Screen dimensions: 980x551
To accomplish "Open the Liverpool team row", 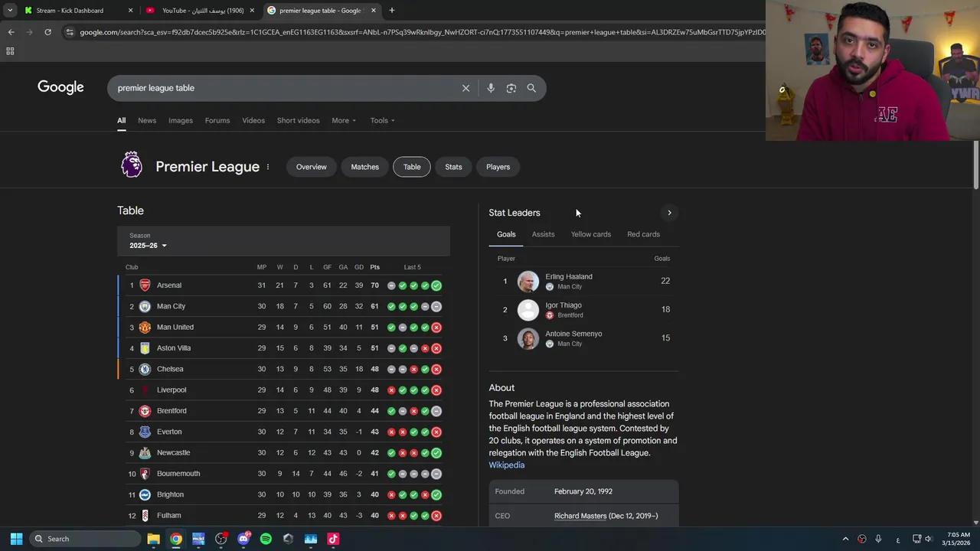I will [283, 390].
